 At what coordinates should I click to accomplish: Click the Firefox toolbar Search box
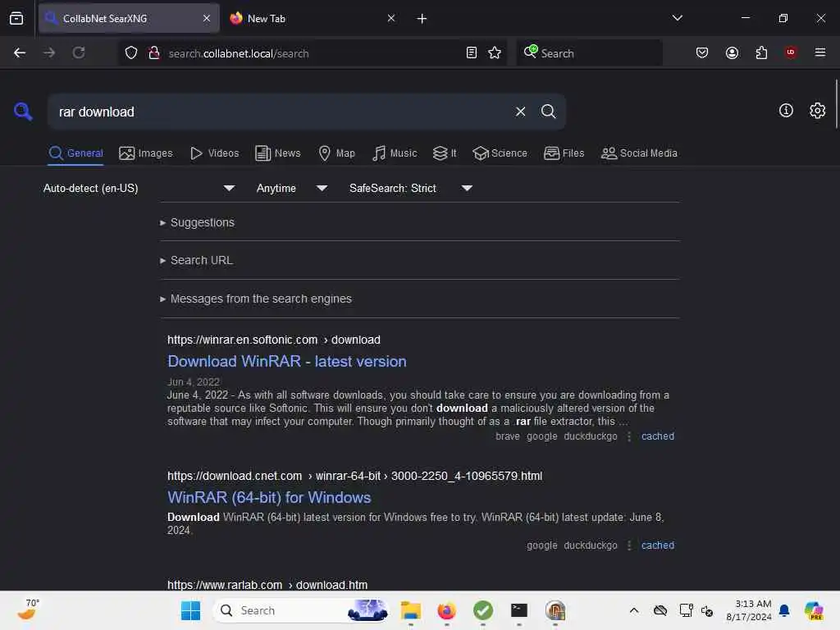point(589,53)
